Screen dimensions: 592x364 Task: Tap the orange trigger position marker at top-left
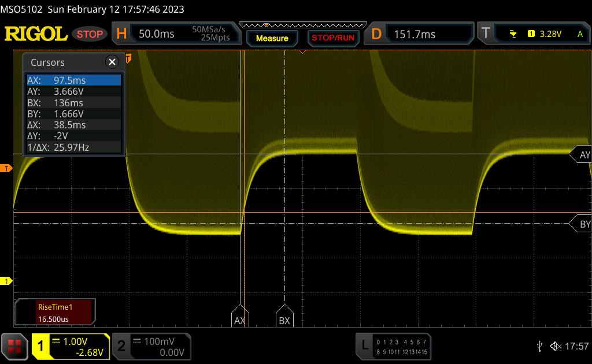pos(128,58)
